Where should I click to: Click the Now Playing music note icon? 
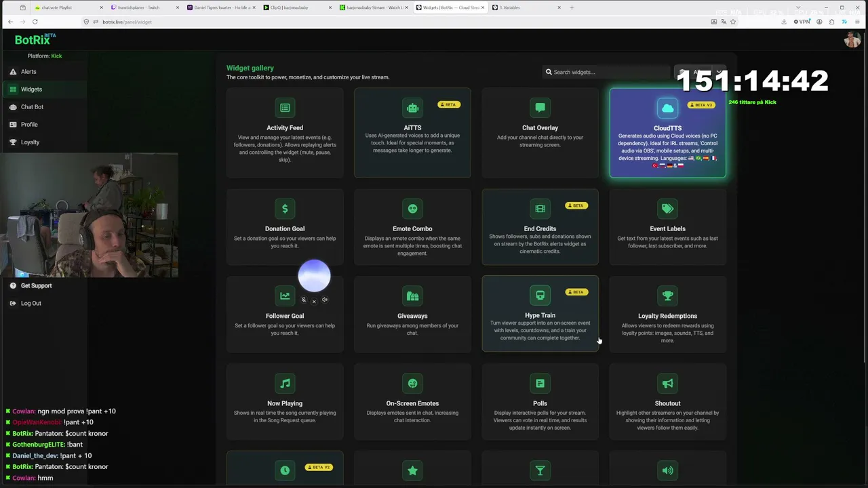[285, 384]
